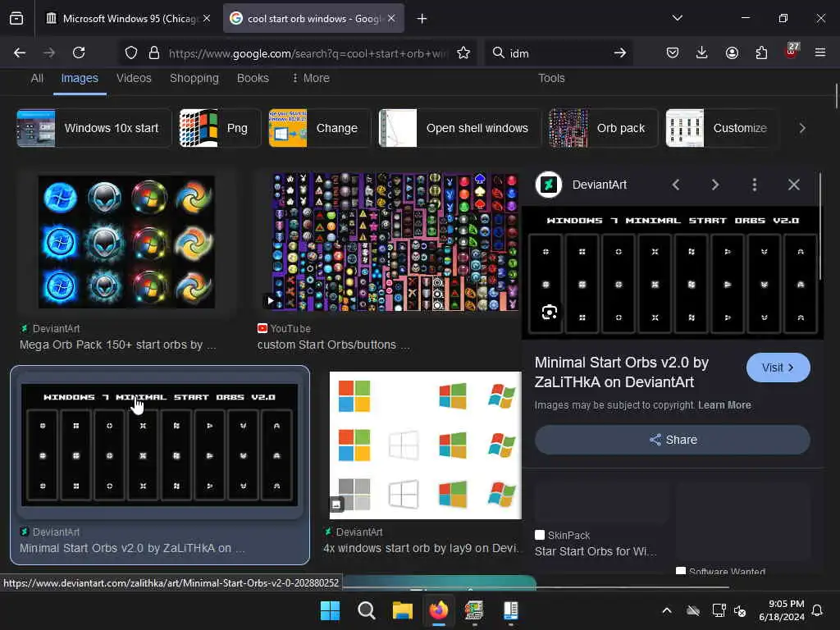The width and height of the screenshot is (840, 630).
Task: Open Minimal Start Orbs v2.0 title link
Action: [x=622, y=372]
